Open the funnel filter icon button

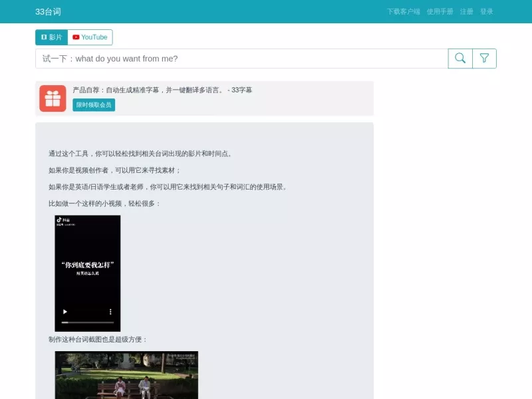[x=485, y=59]
